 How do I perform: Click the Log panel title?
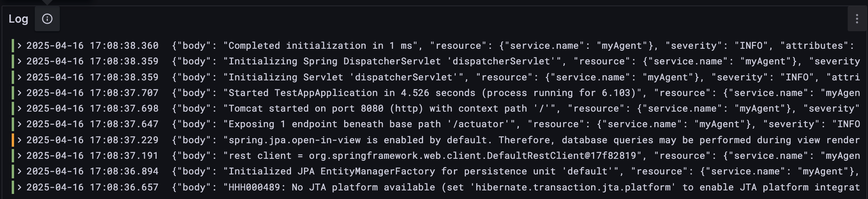click(x=18, y=19)
